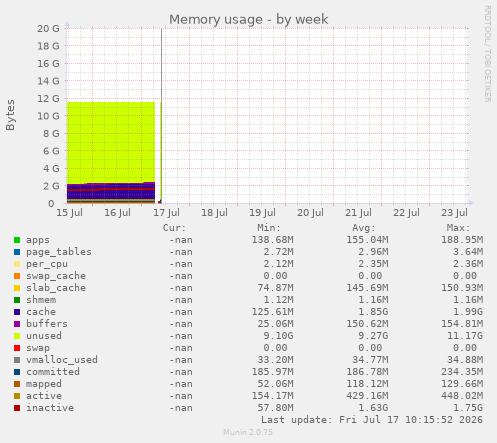Click the 'shmem' legend label
The image size is (497, 443).
(x=41, y=300)
